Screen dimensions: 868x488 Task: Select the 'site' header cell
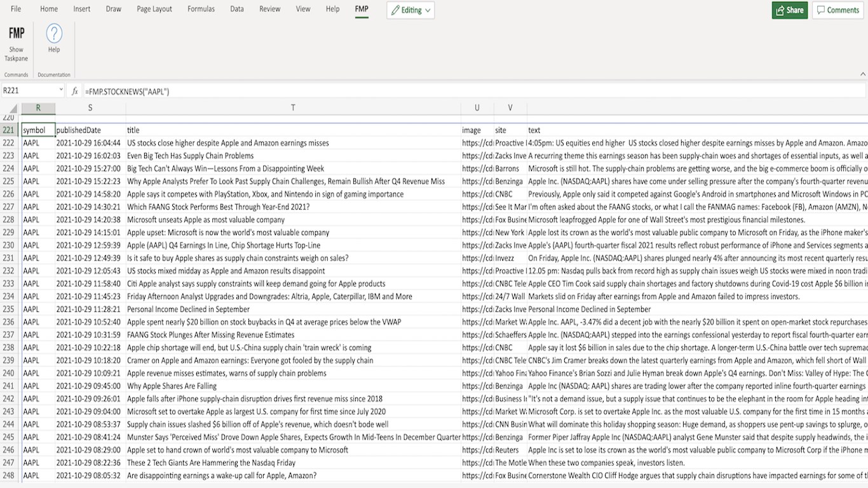(x=510, y=130)
